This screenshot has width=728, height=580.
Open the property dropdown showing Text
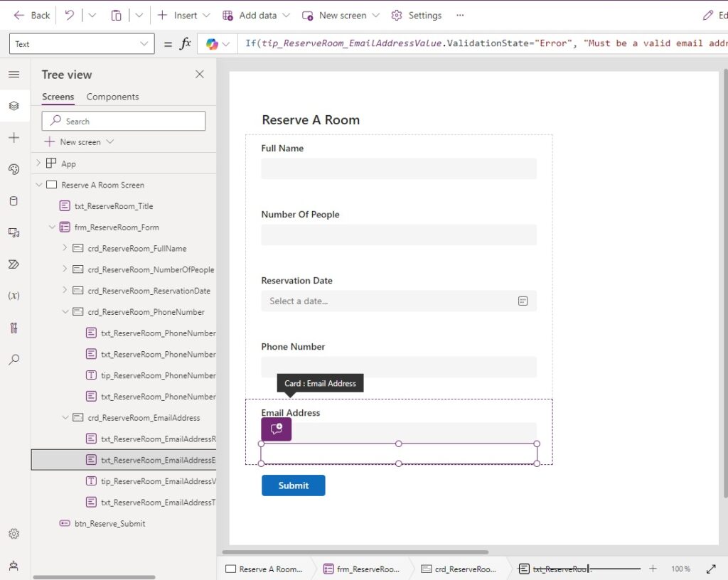[x=81, y=43]
